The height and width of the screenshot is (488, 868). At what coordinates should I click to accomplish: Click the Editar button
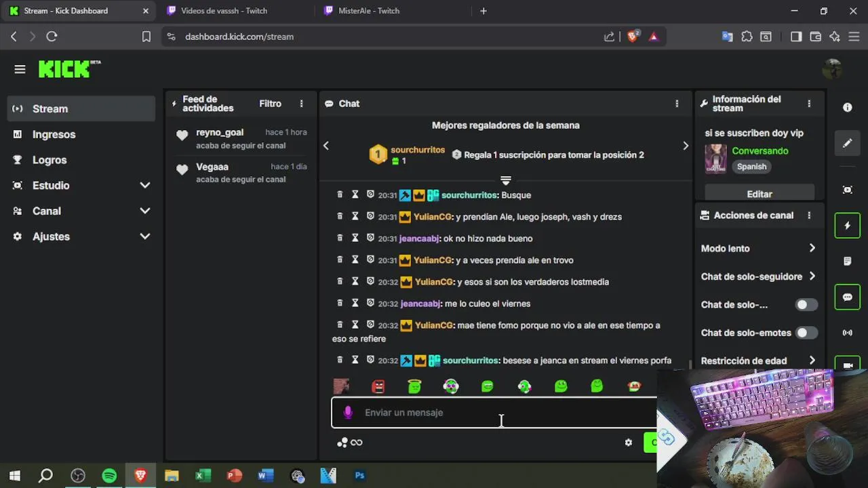[x=759, y=194]
